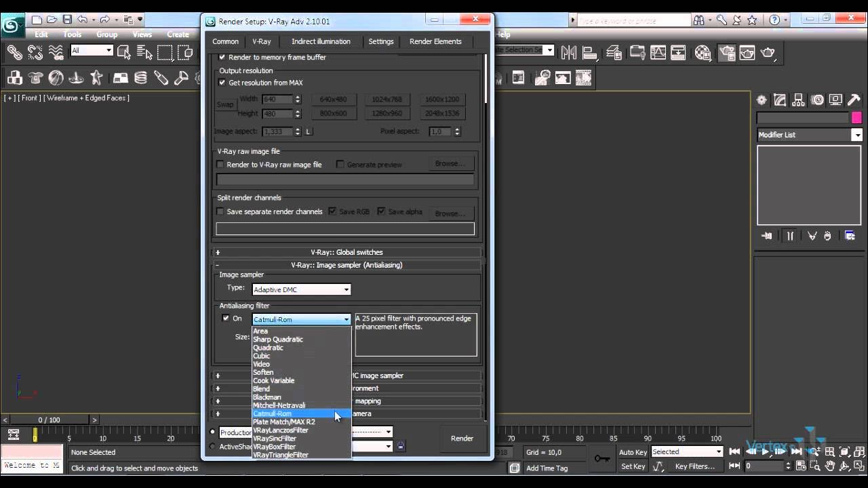Switch to the Settings tab
The image size is (868, 488).
pos(380,41)
